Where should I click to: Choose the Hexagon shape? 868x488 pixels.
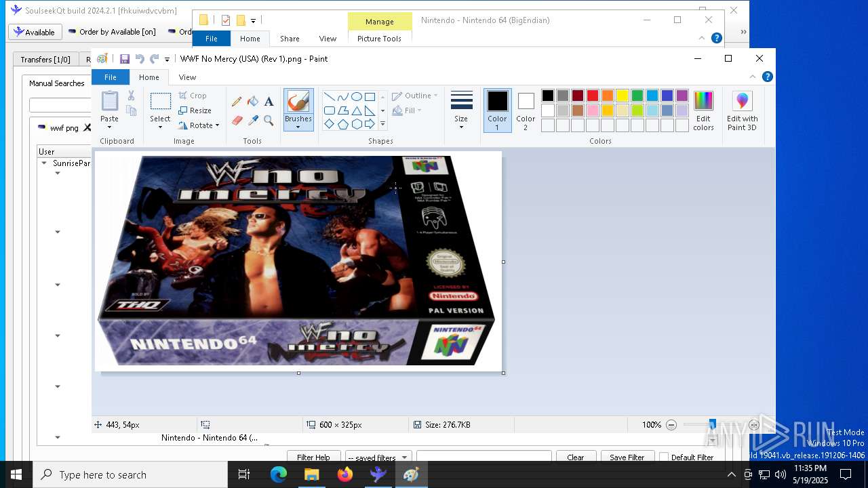pos(356,124)
